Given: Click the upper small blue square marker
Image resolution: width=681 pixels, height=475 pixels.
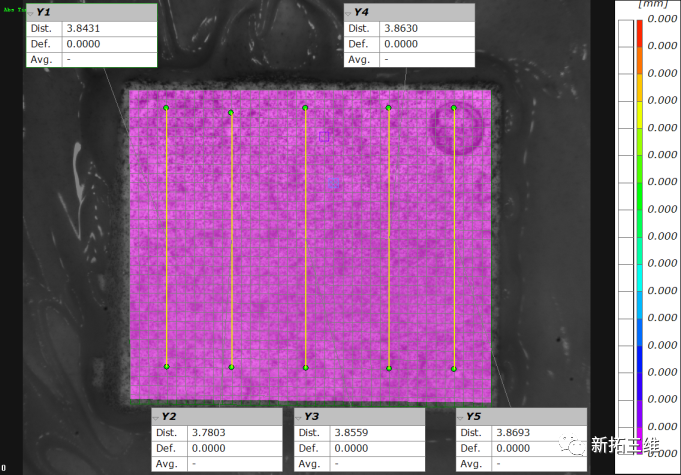Looking at the screenshot, I should (x=324, y=137).
